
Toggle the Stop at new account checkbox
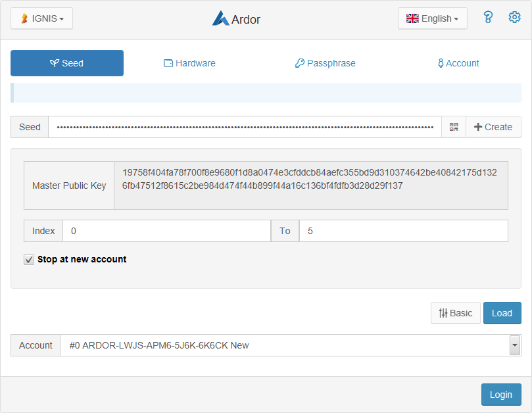29,260
